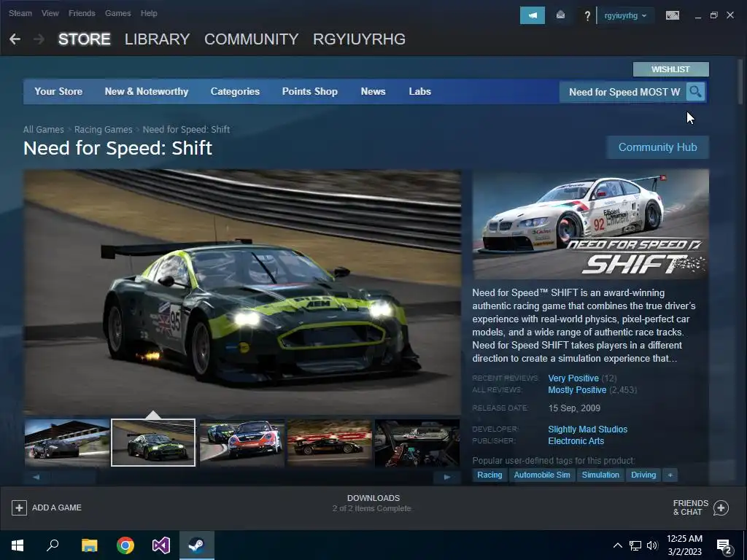Click Steam taskbar icon

[x=197, y=545]
